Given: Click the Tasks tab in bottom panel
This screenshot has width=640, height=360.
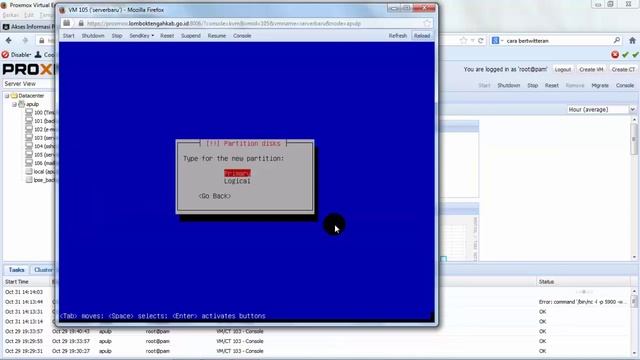Looking at the screenshot, I should point(16,270).
